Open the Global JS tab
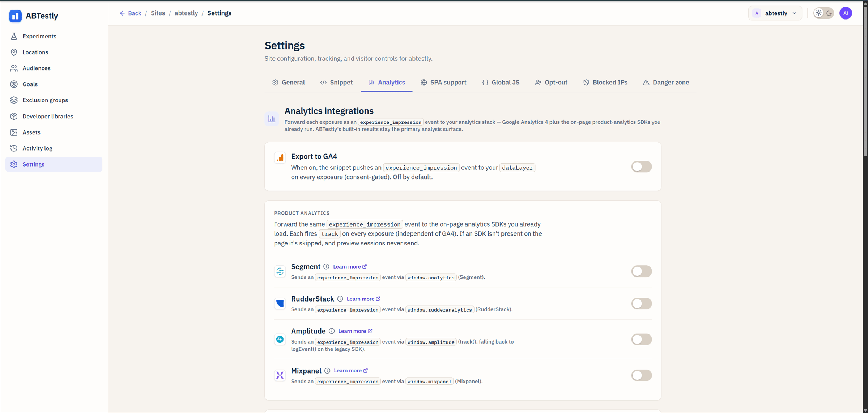868x413 pixels. pos(501,82)
